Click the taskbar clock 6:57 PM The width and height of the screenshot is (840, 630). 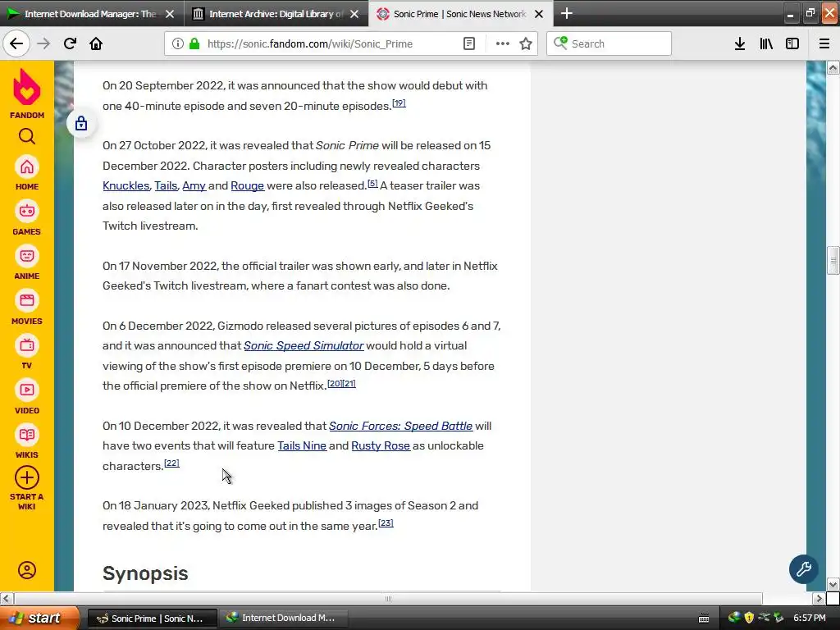click(x=810, y=618)
